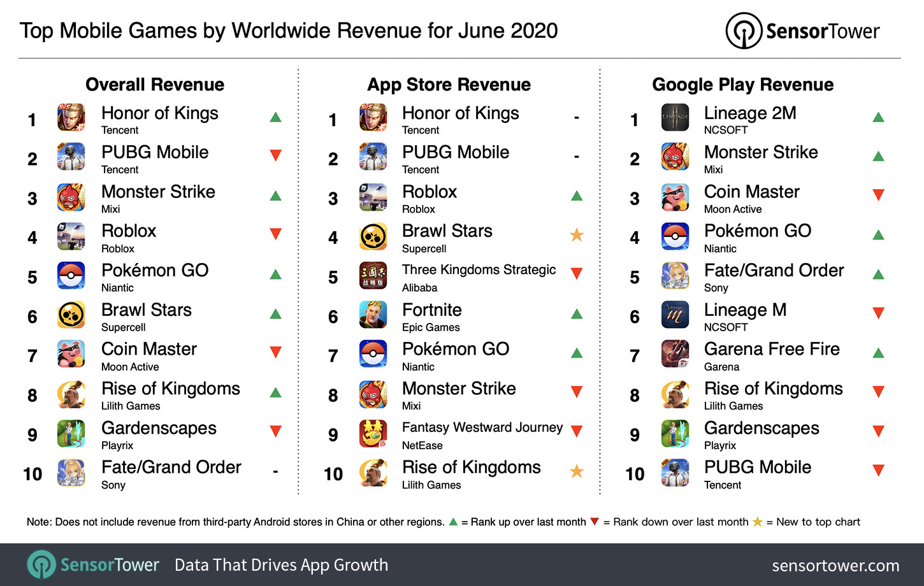Screen dimensions: 924x586
Task: Click the red down arrow next to Lineage M
Action: (878, 313)
